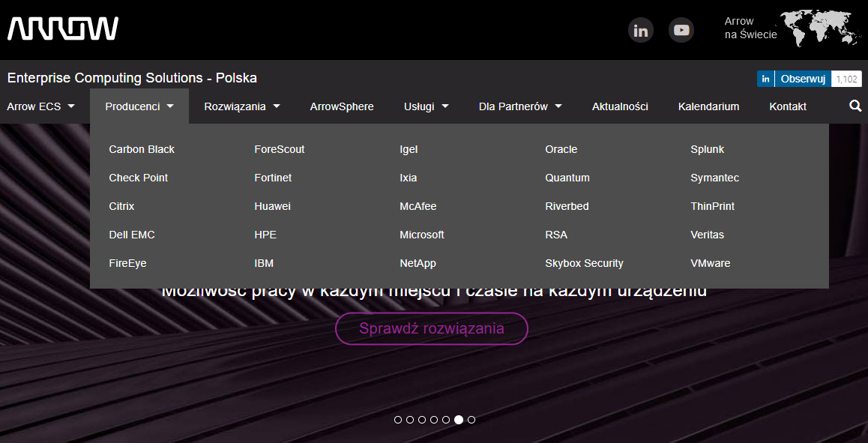Expand the Usługi dropdown
This screenshot has height=443, width=868.
[x=426, y=106]
